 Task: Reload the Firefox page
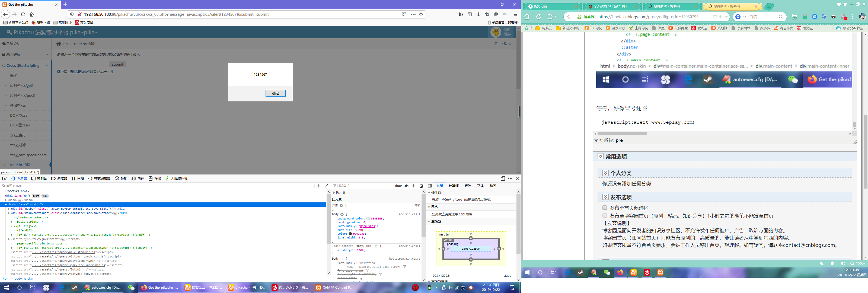[23, 14]
